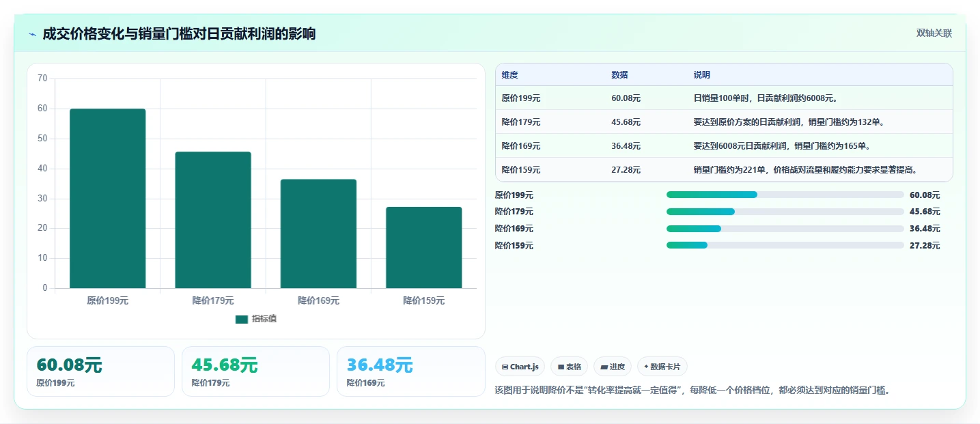This screenshot has height=424, width=980.
Task: Open the 60.08元 data card
Action: pos(101,371)
